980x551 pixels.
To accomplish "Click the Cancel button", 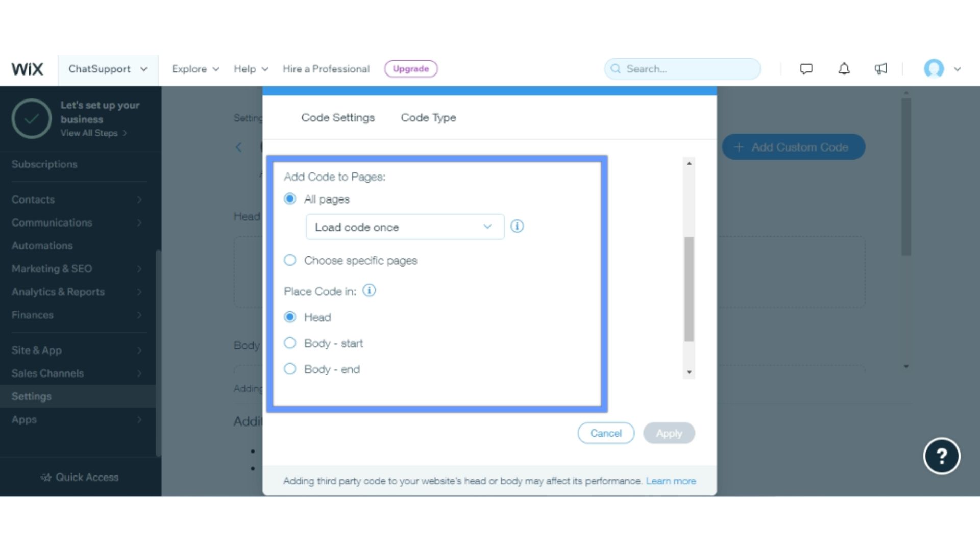I will pyautogui.click(x=605, y=433).
